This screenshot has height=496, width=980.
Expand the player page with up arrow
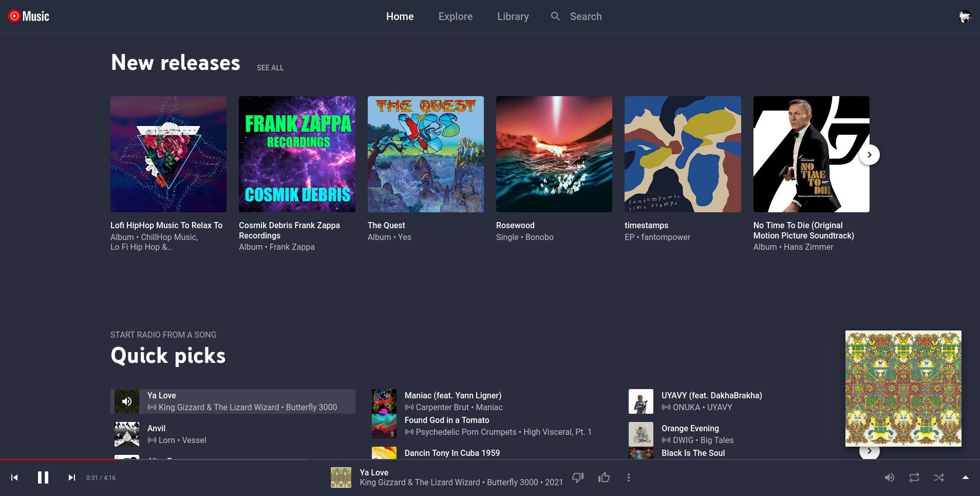966,477
